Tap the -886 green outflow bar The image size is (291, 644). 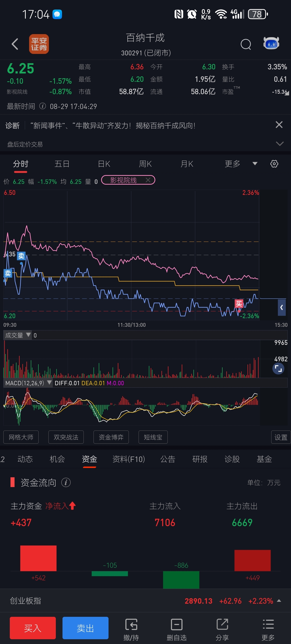181,580
